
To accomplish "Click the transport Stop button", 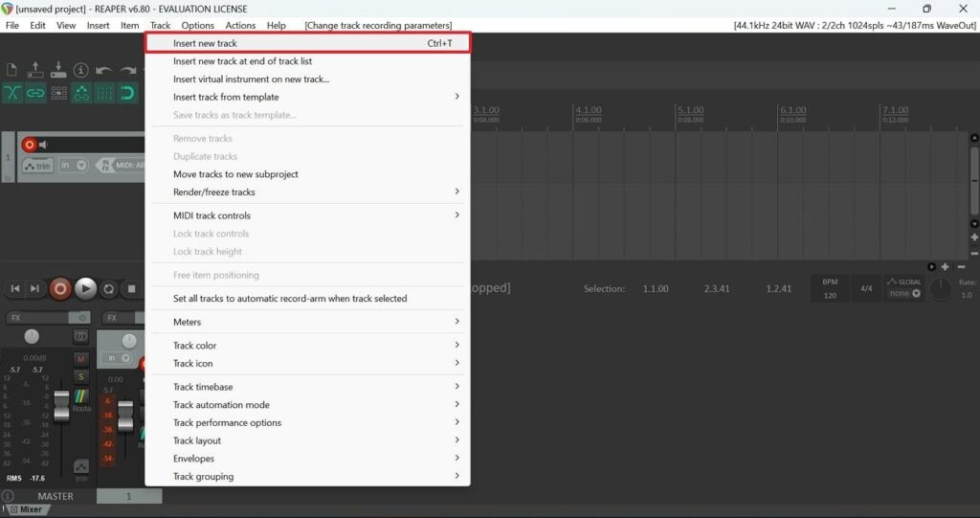I will [131, 288].
